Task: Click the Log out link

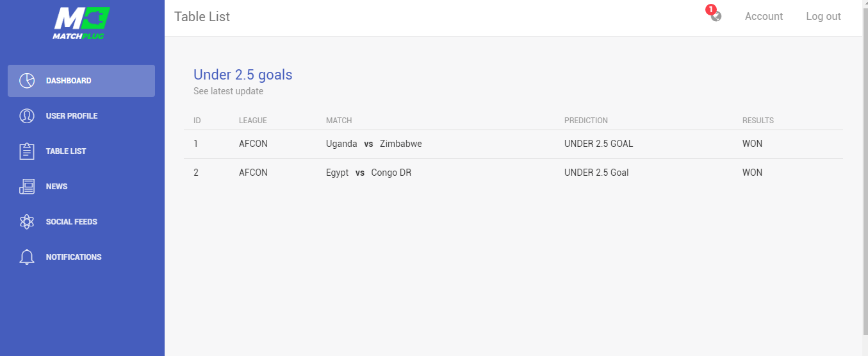Action: [x=823, y=17]
